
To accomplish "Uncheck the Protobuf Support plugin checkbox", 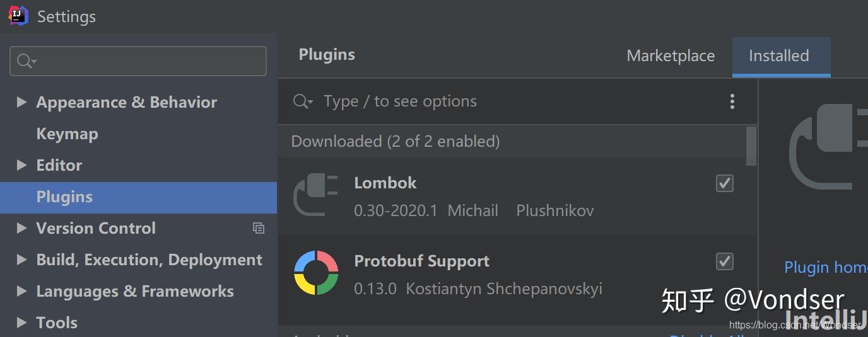I will (x=725, y=261).
